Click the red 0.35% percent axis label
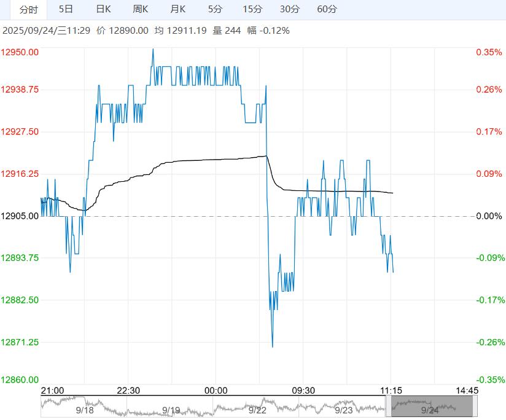 tap(489, 52)
